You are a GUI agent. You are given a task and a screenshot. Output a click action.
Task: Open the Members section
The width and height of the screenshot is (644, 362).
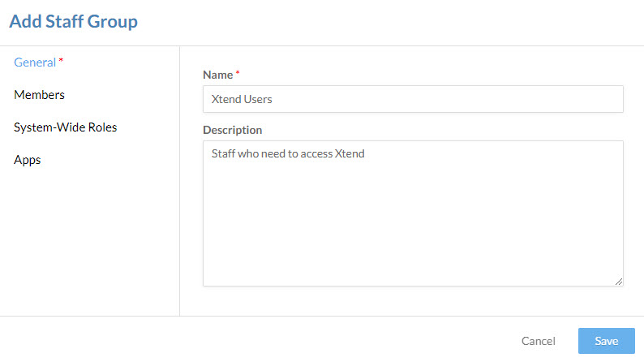tap(40, 95)
